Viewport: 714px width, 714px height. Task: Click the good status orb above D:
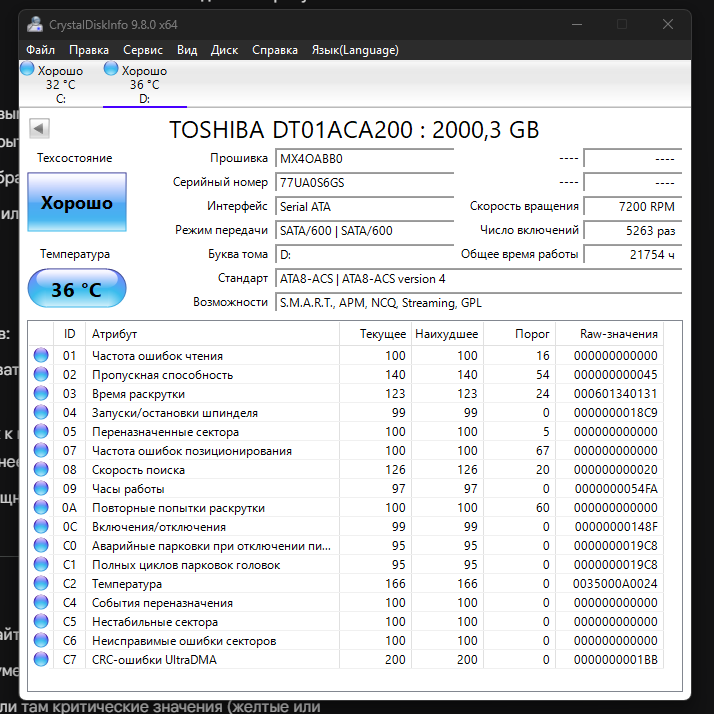[111, 68]
